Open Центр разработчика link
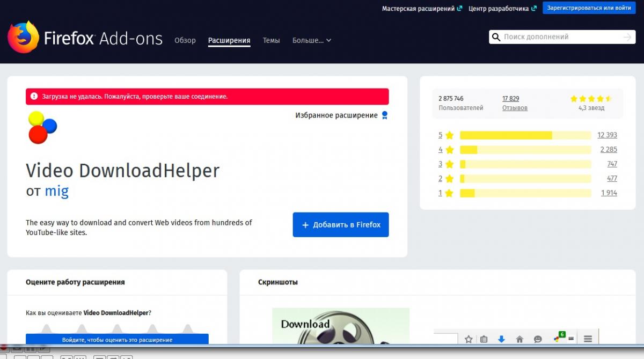 coord(502,9)
